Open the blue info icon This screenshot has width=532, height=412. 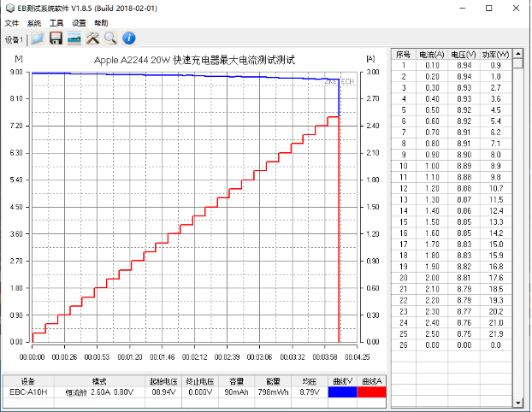click(129, 38)
